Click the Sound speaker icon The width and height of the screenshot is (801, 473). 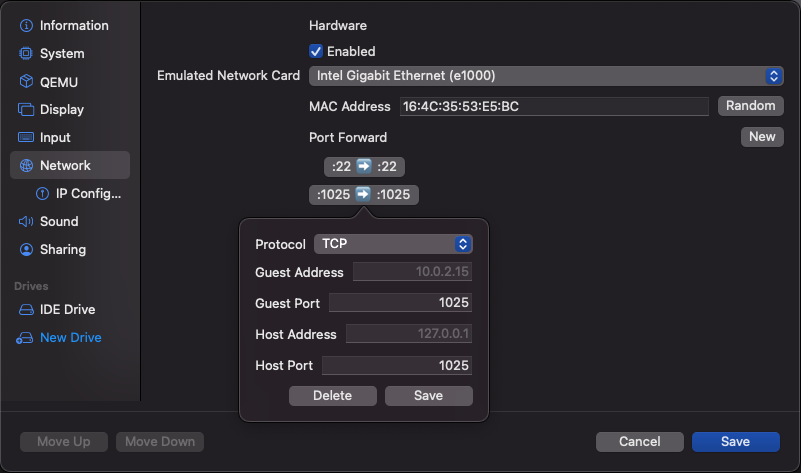pyautogui.click(x=27, y=222)
